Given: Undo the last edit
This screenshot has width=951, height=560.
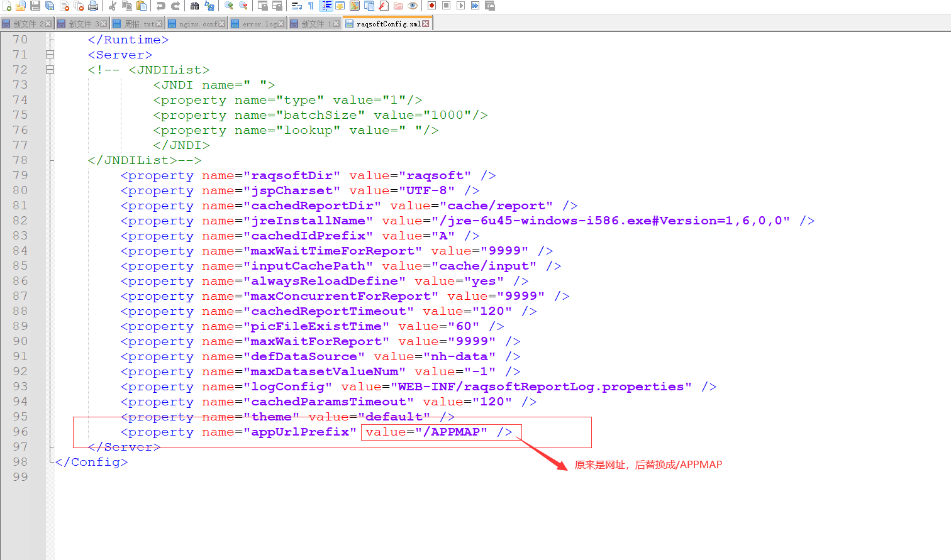Looking at the screenshot, I should pyautogui.click(x=160, y=6).
